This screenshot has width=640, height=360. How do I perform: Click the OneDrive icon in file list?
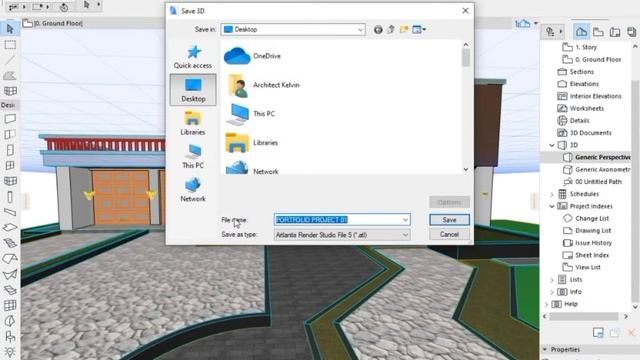[x=237, y=56]
